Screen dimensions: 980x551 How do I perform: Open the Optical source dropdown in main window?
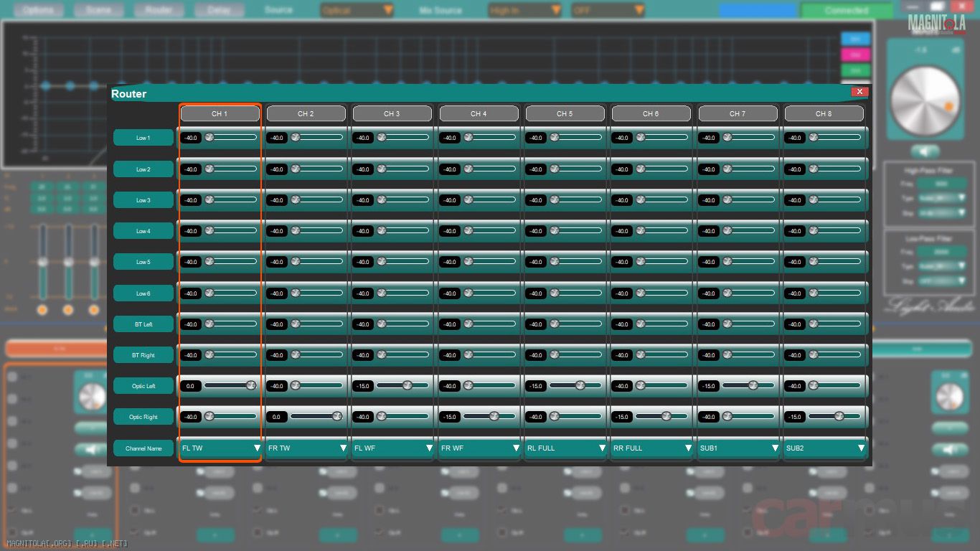[x=357, y=10]
